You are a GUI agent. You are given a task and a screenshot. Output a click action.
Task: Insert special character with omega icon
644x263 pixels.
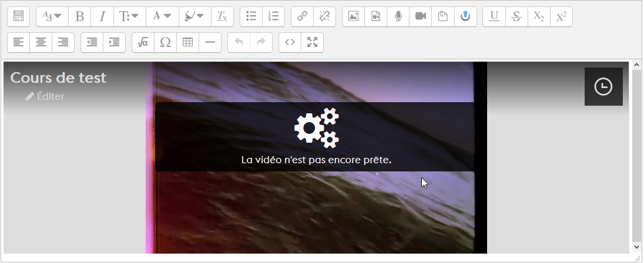coord(165,42)
